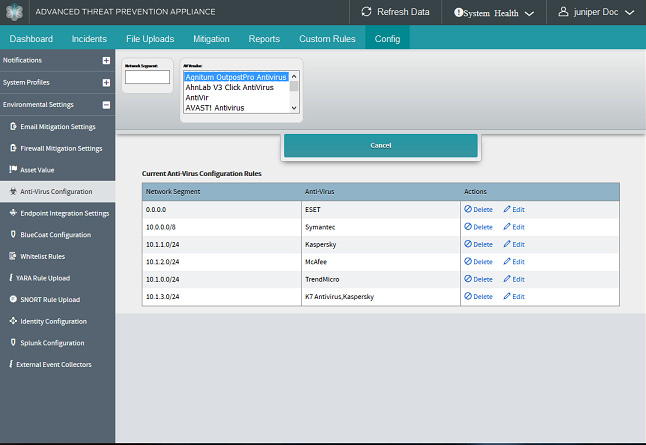This screenshot has width=646, height=445.
Task: Click Delete link for TrendMicro rule
Action: click(483, 279)
